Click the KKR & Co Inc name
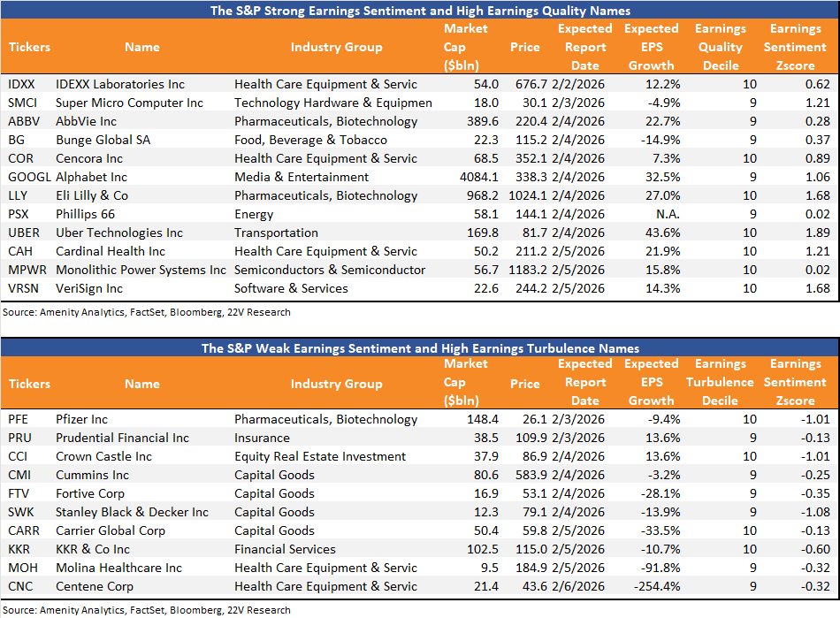 [x=93, y=549]
